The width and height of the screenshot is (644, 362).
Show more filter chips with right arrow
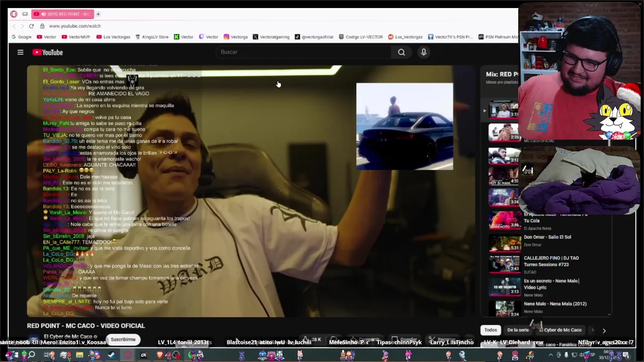tap(604, 330)
